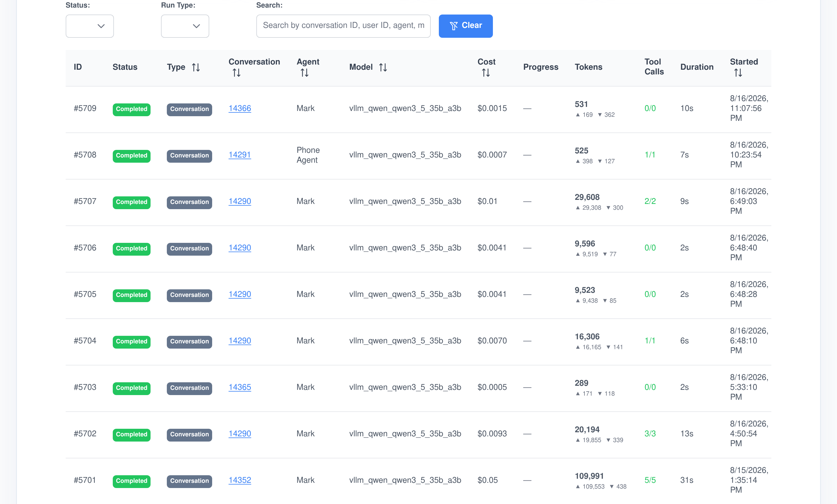Open conversation 14366 link
Image resolution: width=837 pixels, height=504 pixels.
pos(240,108)
